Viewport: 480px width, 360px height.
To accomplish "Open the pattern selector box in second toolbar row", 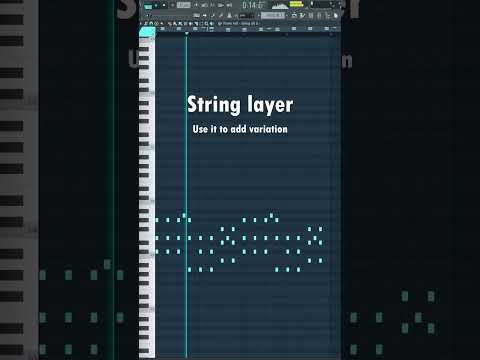I will click(273, 15).
